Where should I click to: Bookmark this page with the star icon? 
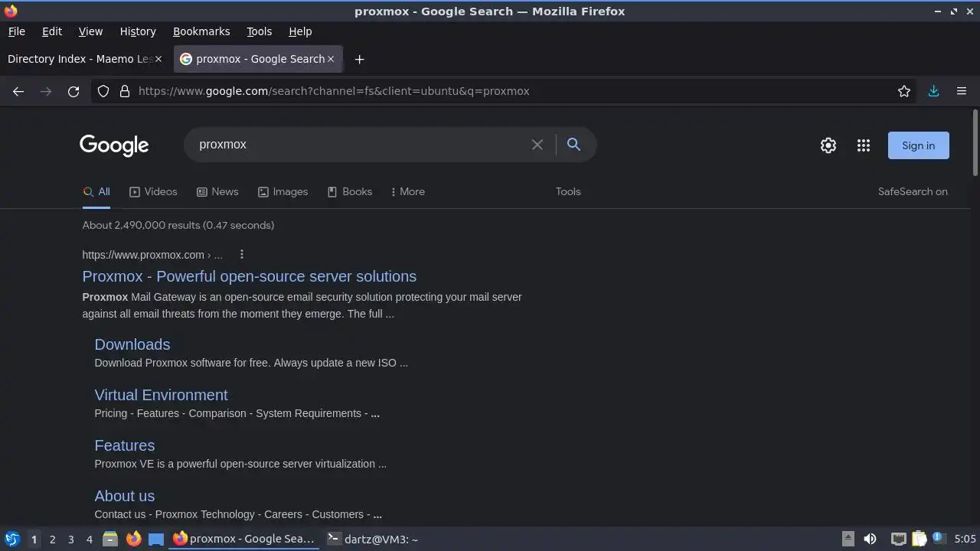[904, 91]
